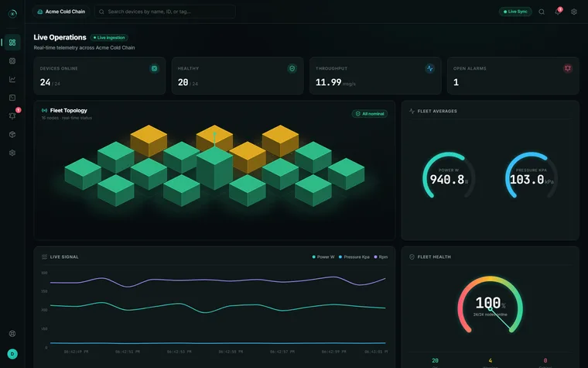Viewport: 588px width, 368px height.
Task: Select the tall green node with pin
Action: tap(214, 168)
